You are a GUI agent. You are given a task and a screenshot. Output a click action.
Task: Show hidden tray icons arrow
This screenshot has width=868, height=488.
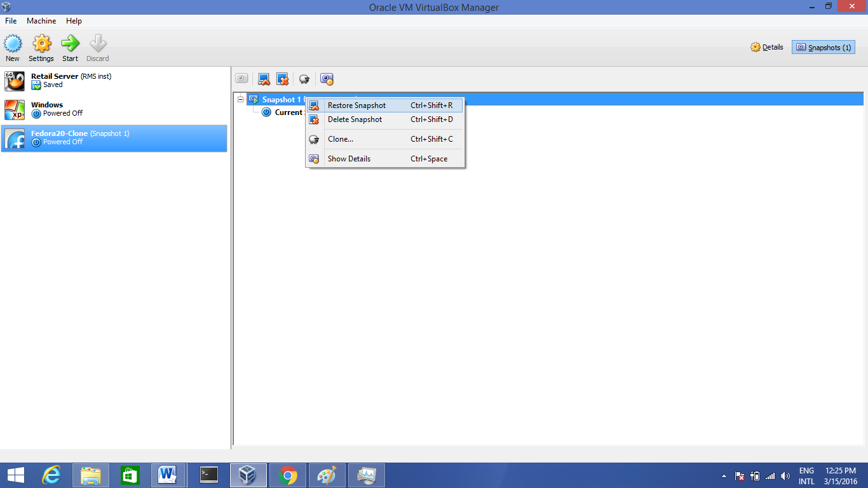point(724,476)
